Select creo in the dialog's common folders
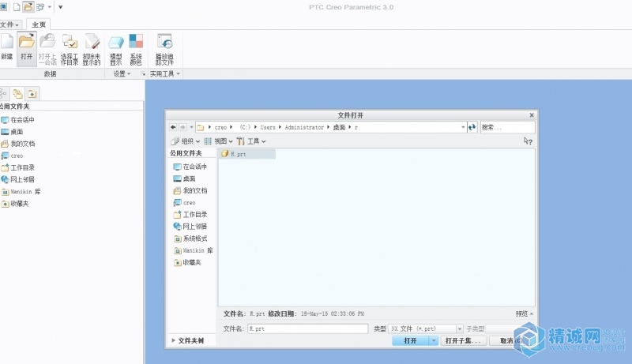Viewport: 632px width, 364px height. (x=184, y=203)
